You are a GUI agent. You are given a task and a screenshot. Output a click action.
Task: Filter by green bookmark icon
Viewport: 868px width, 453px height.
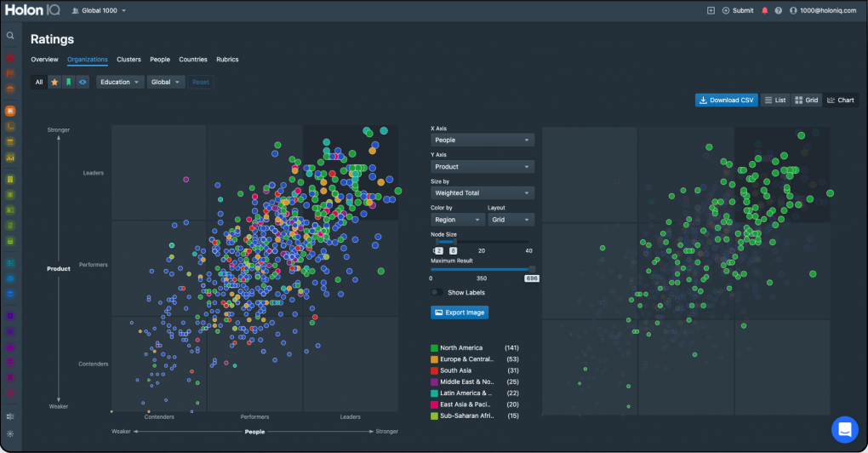tap(69, 82)
